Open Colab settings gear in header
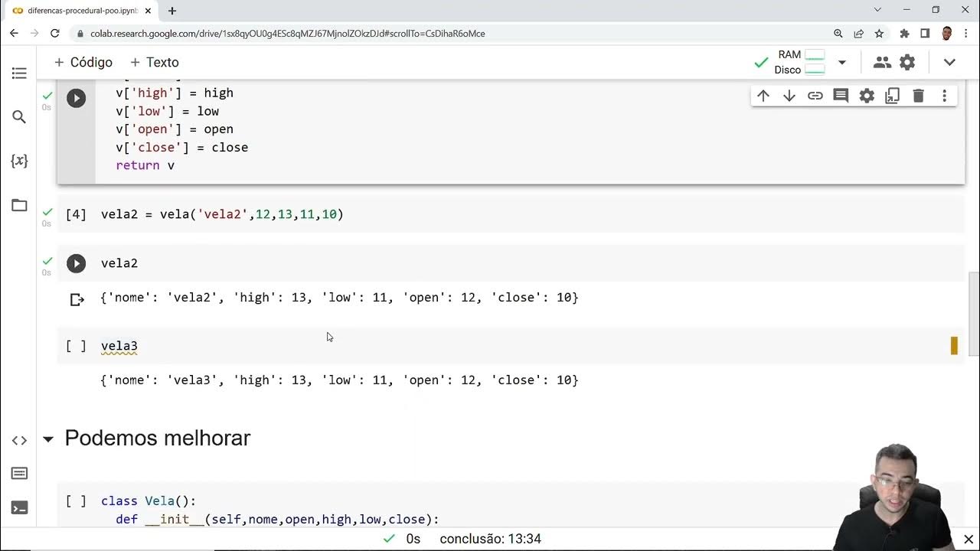Viewport: 980px width, 551px height. pos(907,62)
